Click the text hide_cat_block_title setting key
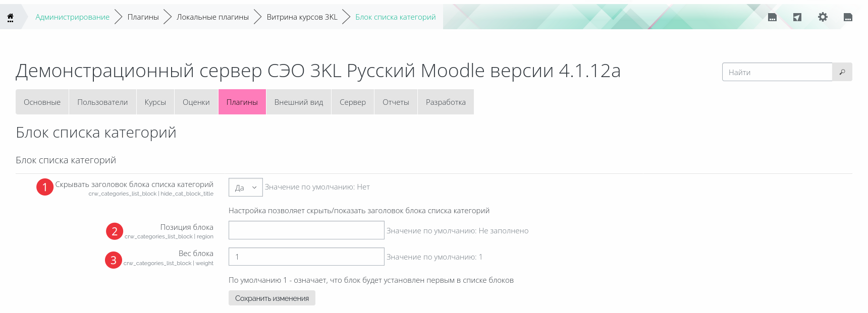Screen dimensions: 868x313 (x=187, y=194)
